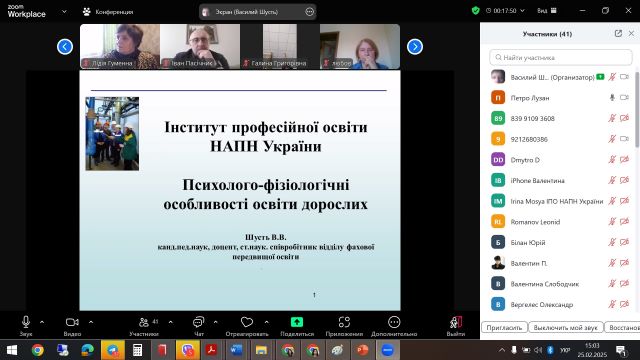Viewport: 640px width, 360px height.
Task: Click green screen-sharing badge next to Организатор
Action: coord(600,77)
